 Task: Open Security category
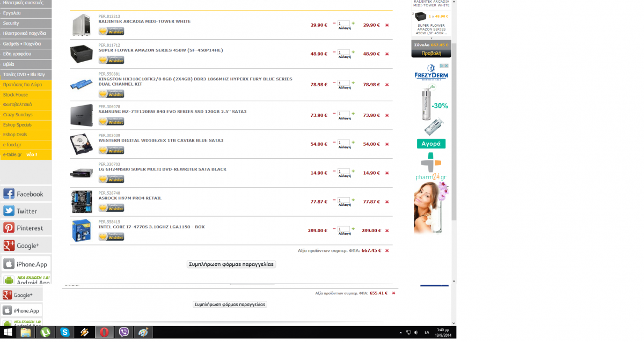pos(26,24)
